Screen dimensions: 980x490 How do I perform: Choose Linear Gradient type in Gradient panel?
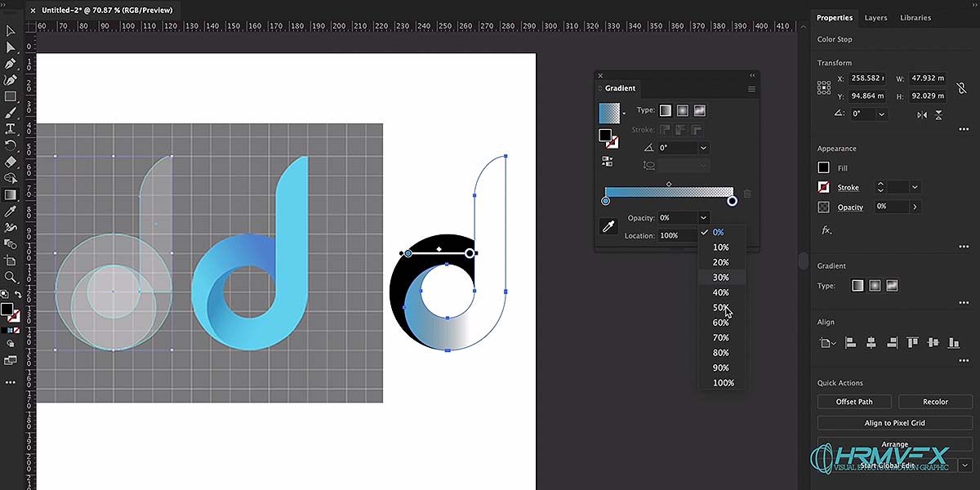(666, 110)
